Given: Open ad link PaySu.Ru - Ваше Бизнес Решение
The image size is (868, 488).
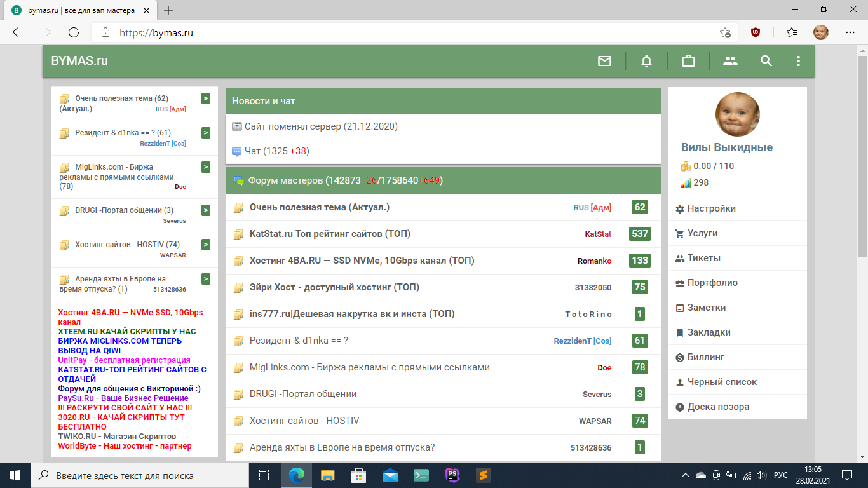Looking at the screenshot, I should (123, 398).
